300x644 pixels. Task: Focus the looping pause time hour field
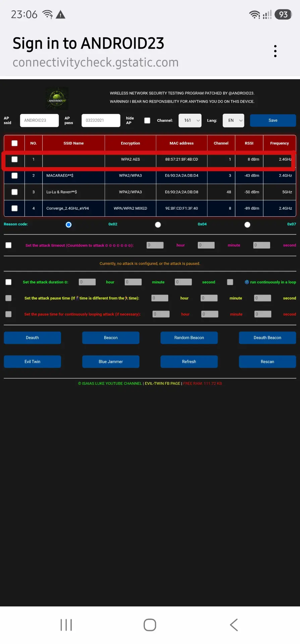pos(161,314)
